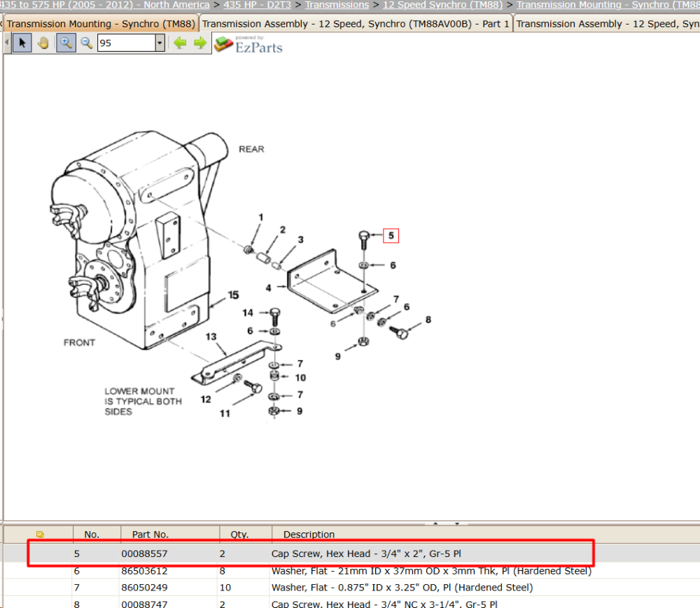The image size is (700, 608).
Task: Click callout number 14 on diagram
Action: pos(248,313)
